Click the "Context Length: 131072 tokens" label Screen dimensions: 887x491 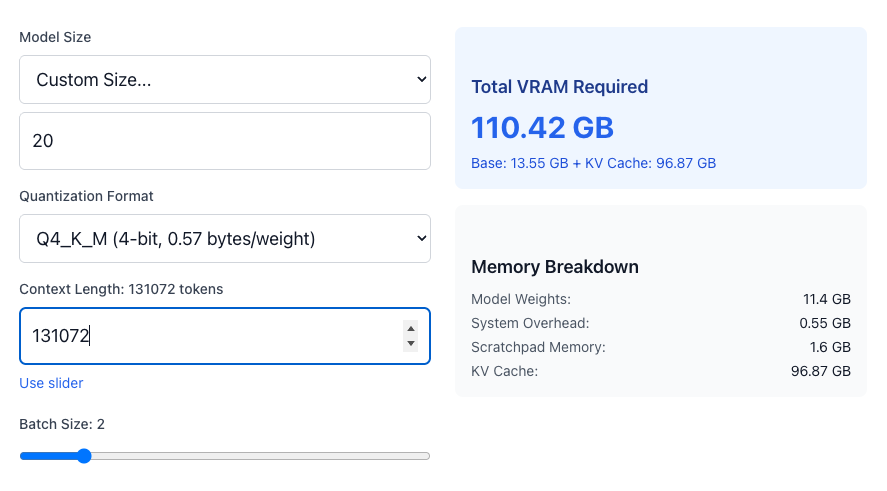click(x=121, y=289)
